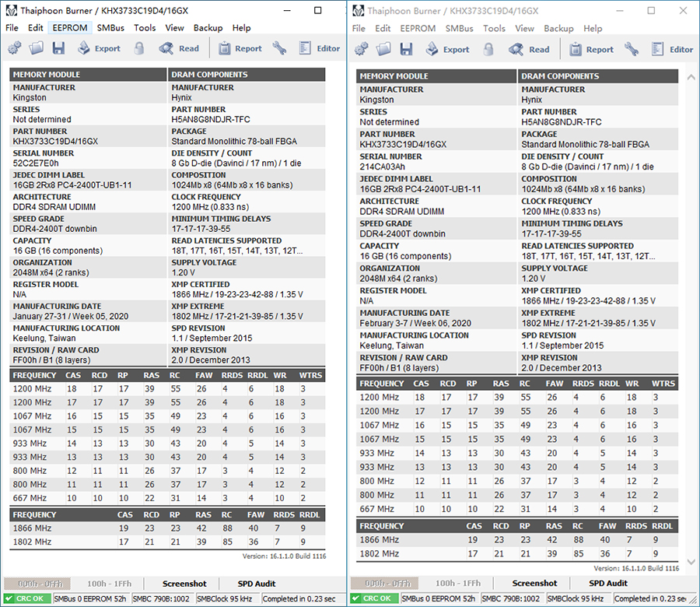700x607 pixels.
Task: Open file folder icon in right window toolbar
Action: pyautogui.click(x=383, y=49)
